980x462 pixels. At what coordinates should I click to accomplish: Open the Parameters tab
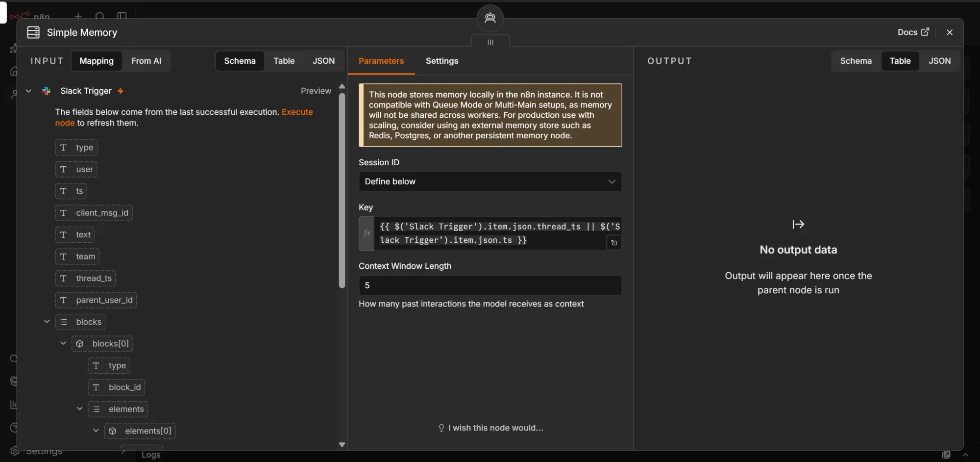(x=381, y=61)
